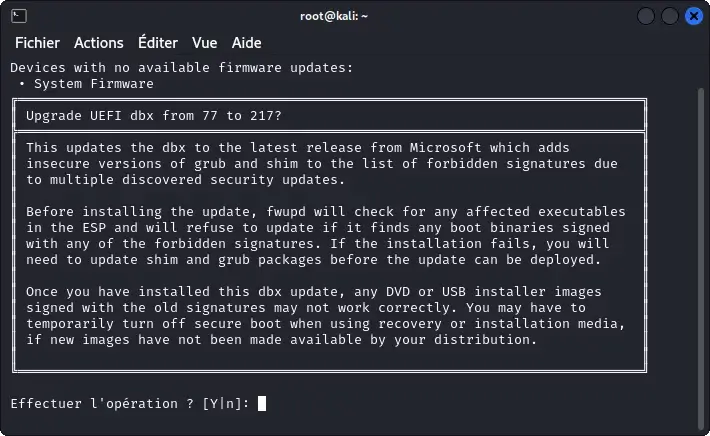
Task: Minimize the terminal window
Action: [646, 16]
